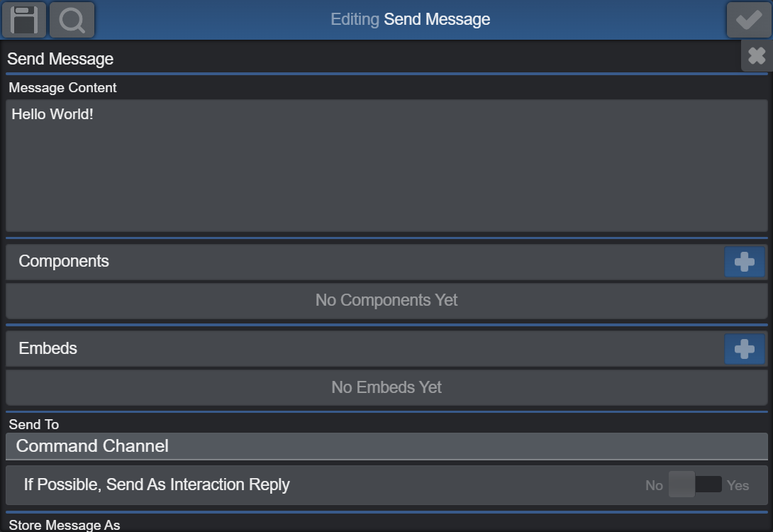Click into the Message Content text area
This screenshot has height=532, width=773.
point(386,166)
